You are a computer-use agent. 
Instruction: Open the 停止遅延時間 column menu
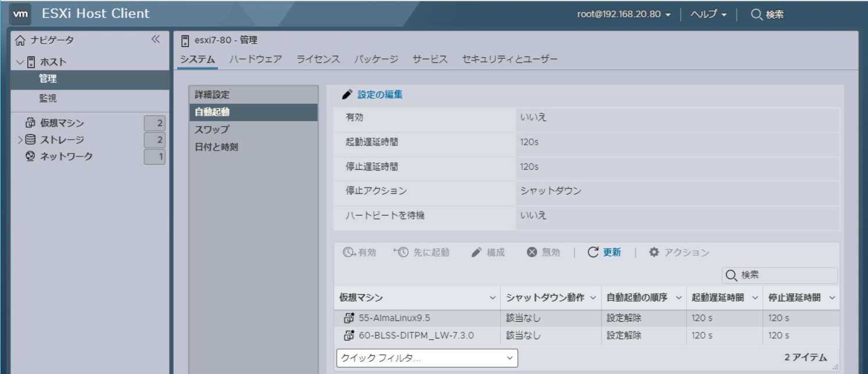click(x=832, y=298)
